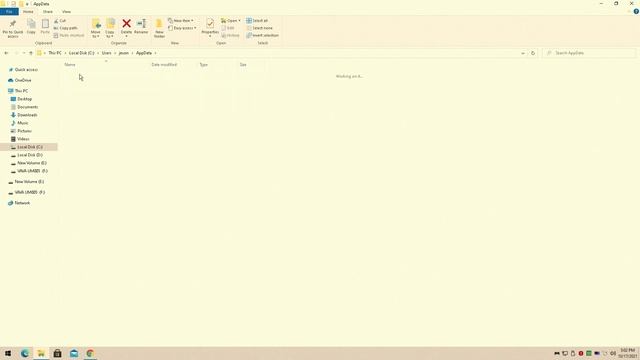Click the Edit command in Open group
Image resolution: width=640 pixels, height=360 pixels.
pos(228,28)
